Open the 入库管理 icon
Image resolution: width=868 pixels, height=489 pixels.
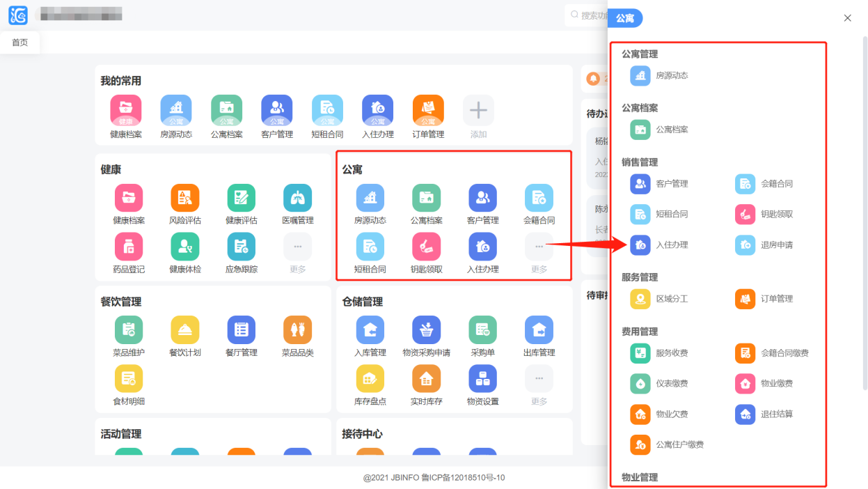pyautogui.click(x=370, y=328)
